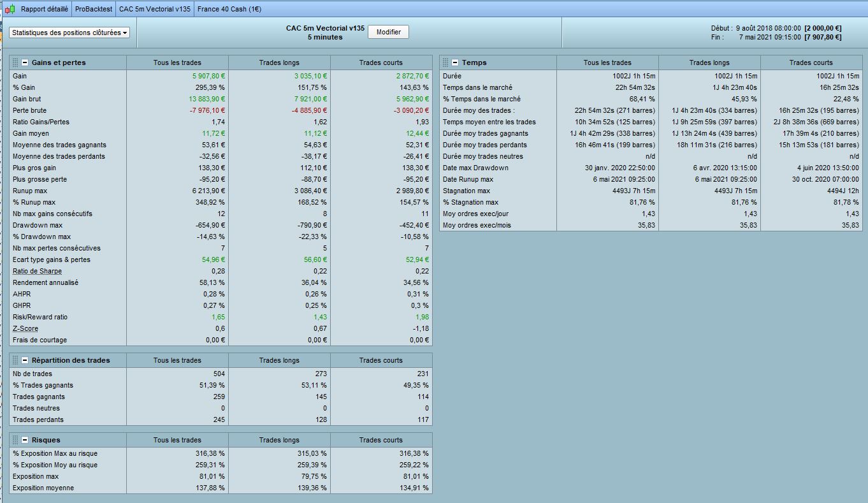Viewport: 868px width, 503px height.
Task: Click the Stagnation max row label
Action: (x=467, y=191)
